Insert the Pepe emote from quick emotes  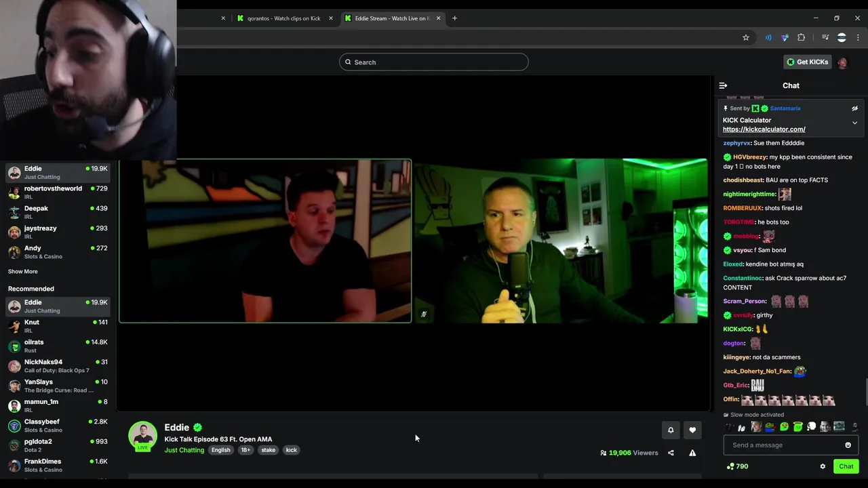pos(770,427)
